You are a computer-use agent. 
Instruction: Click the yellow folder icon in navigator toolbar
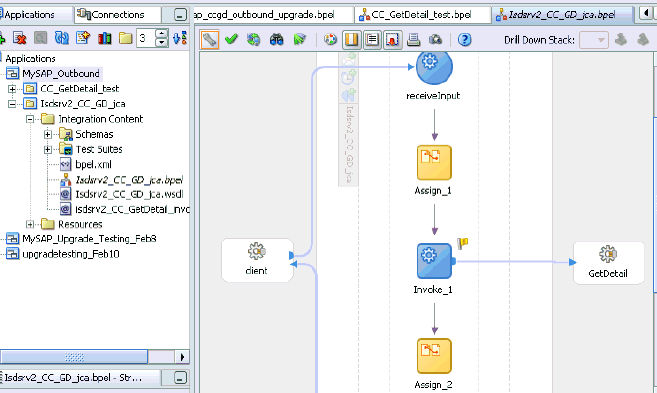(x=125, y=39)
